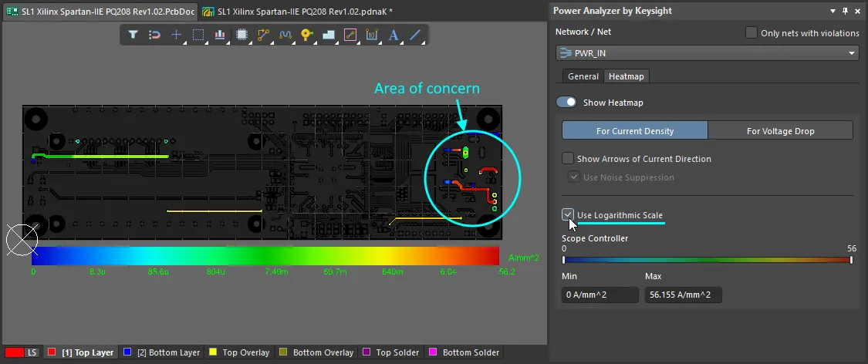Select the pink-boxed keepout track tool
Screen dimensions: 868x364
[x=350, y=34]
